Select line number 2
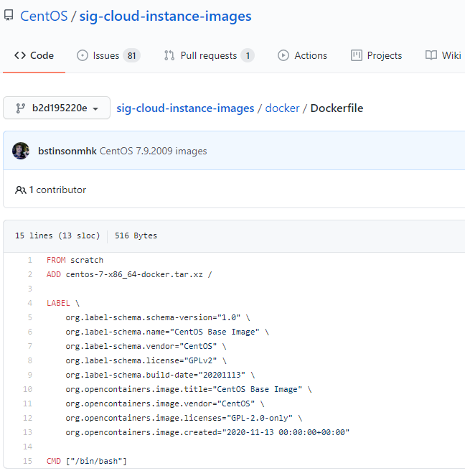 29,274
